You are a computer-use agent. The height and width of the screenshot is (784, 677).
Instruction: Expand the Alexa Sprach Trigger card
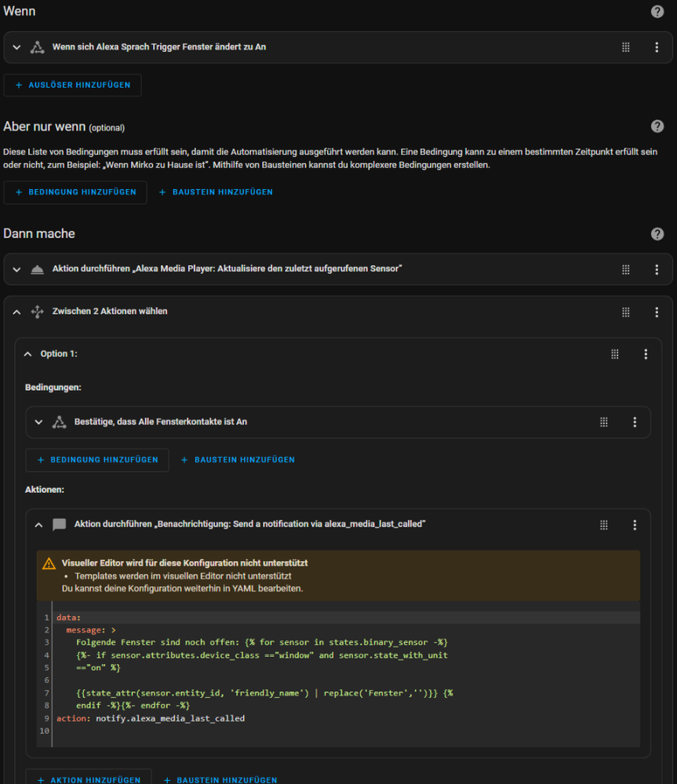click(16, 47)
